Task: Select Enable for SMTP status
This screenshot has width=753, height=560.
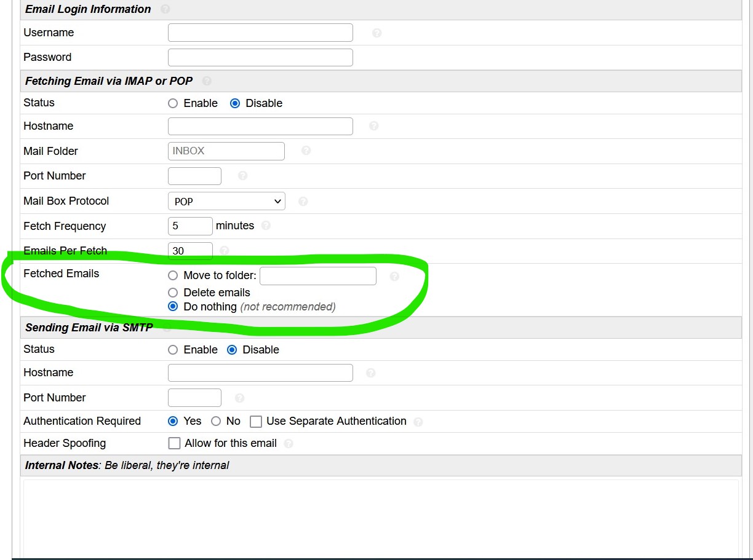Action: click(173, 350)
